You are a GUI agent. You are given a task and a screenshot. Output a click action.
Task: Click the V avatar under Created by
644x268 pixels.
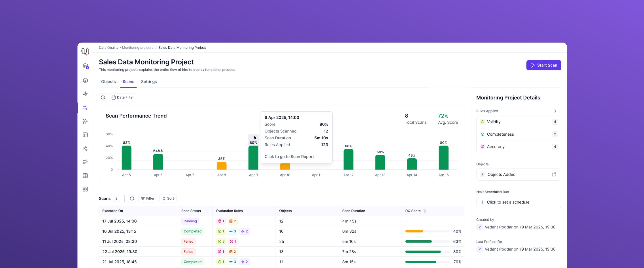coord(479,227)
